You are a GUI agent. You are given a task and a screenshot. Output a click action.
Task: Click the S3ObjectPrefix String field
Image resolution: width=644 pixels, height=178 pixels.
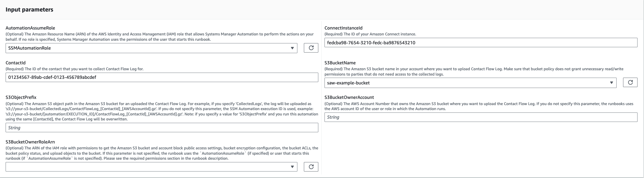(162, 128)
